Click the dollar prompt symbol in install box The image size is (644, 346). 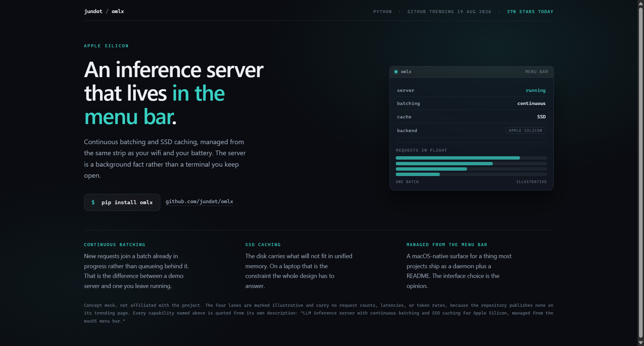93,202
